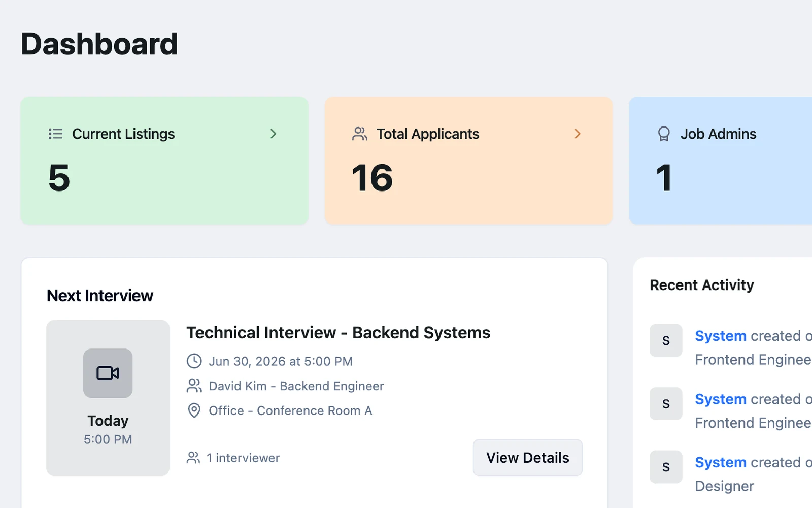This screenshot has height=508, width=812.
Task: Click the 1 interviewer label
Action: click(243, 458)
